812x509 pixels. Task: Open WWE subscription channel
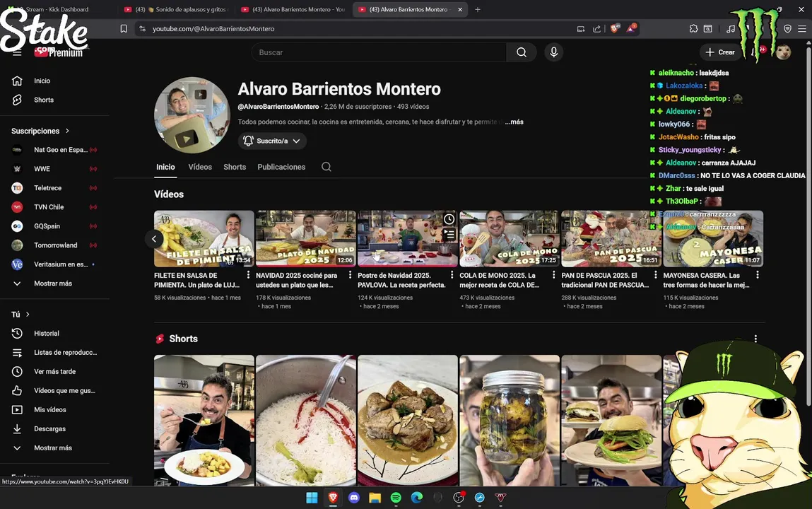pos(54,169)
